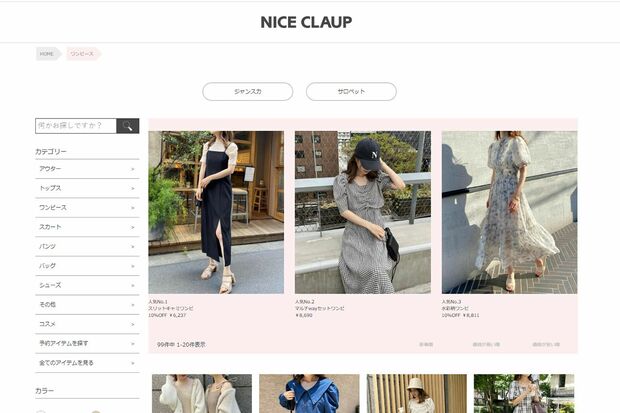Image resolution: width=620 pixels, height=413 pixels.
Task: Click the カラー heading
Action: coord(45,391)
